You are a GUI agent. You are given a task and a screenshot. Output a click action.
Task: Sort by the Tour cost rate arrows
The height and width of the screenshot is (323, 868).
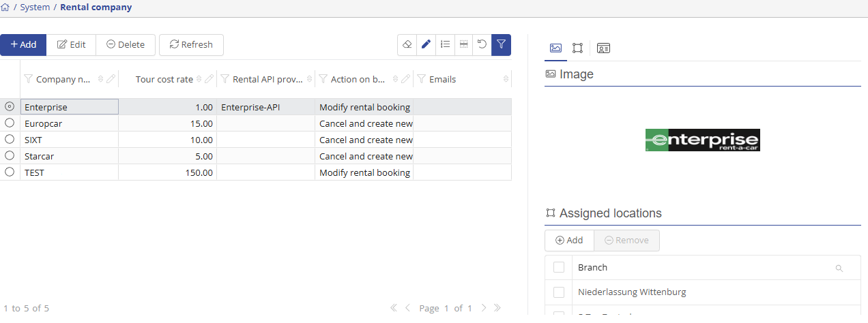tap(199, 79)
